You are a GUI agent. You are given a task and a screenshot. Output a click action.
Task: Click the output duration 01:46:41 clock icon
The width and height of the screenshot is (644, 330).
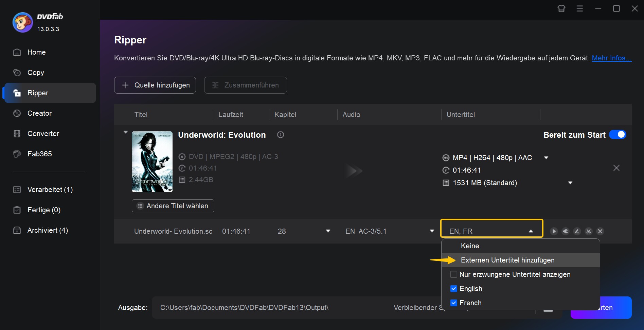pos(446,170)
